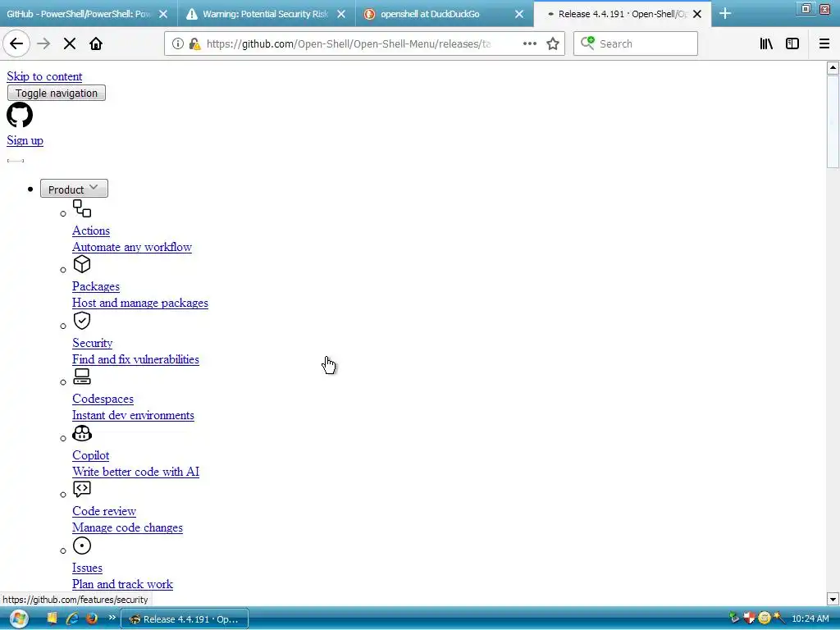Open the Actions link

pos(91,231)
